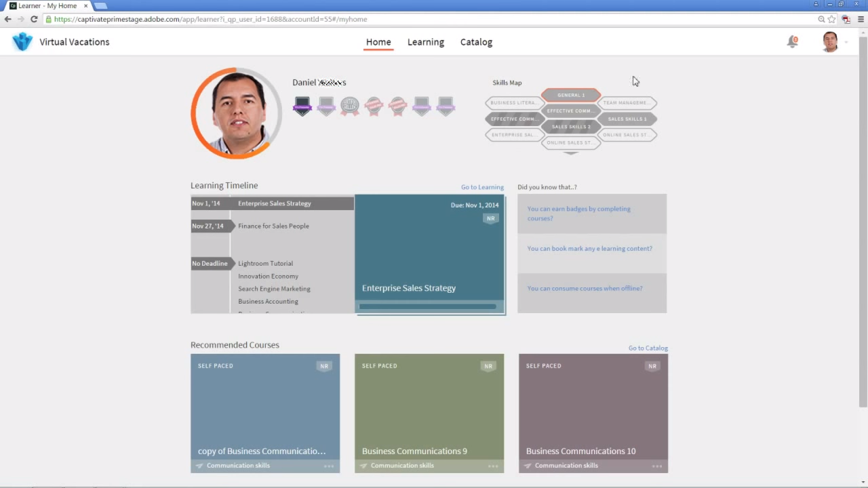Click the zoom magnifier icon in address bar

tap(821, 19)
